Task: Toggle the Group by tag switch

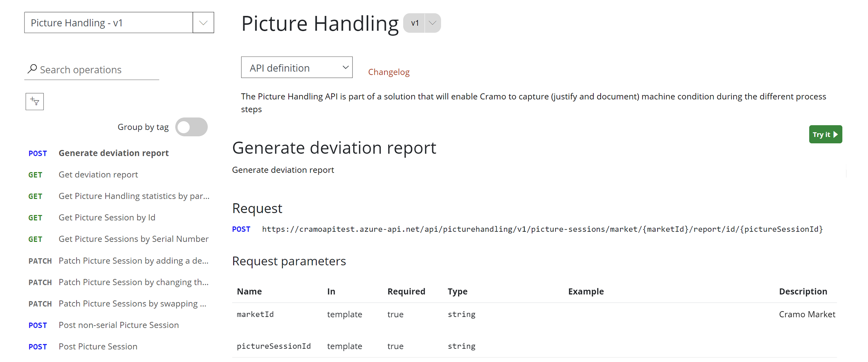Action: coord(191,127)
